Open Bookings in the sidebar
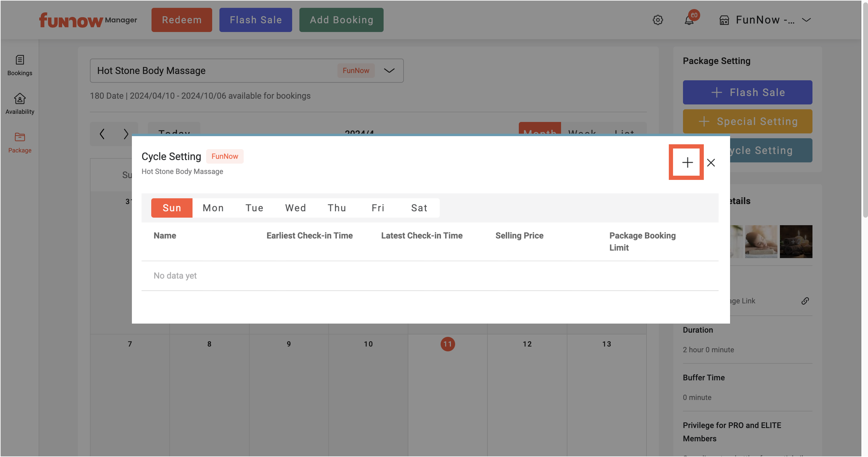 point(20,66)
